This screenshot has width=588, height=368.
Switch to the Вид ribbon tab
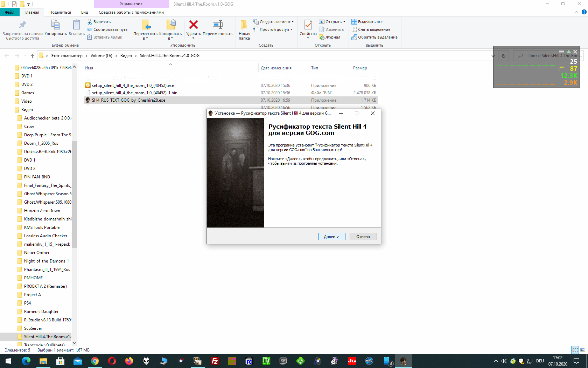[x=85, y=12]
